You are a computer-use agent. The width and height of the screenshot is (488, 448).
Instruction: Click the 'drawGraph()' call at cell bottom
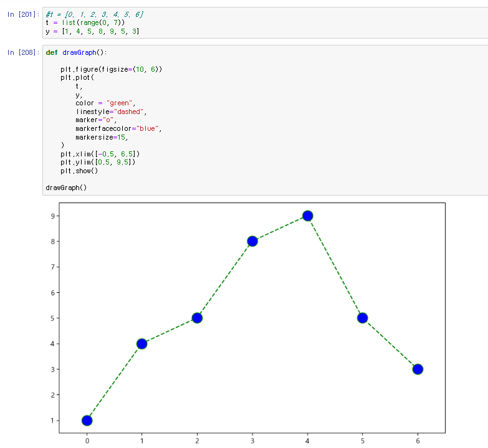tap(66, 188)
